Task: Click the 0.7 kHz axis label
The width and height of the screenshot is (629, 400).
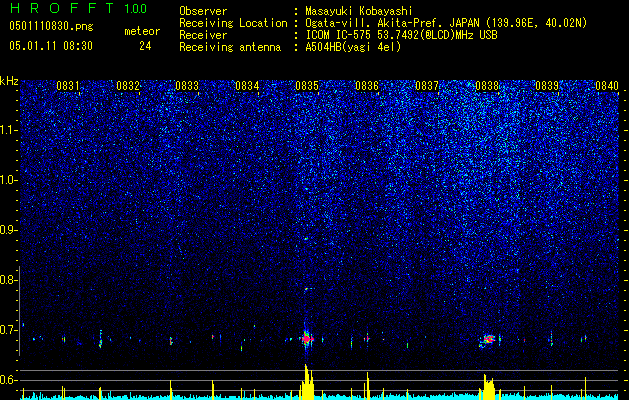Action: [8, 330]
